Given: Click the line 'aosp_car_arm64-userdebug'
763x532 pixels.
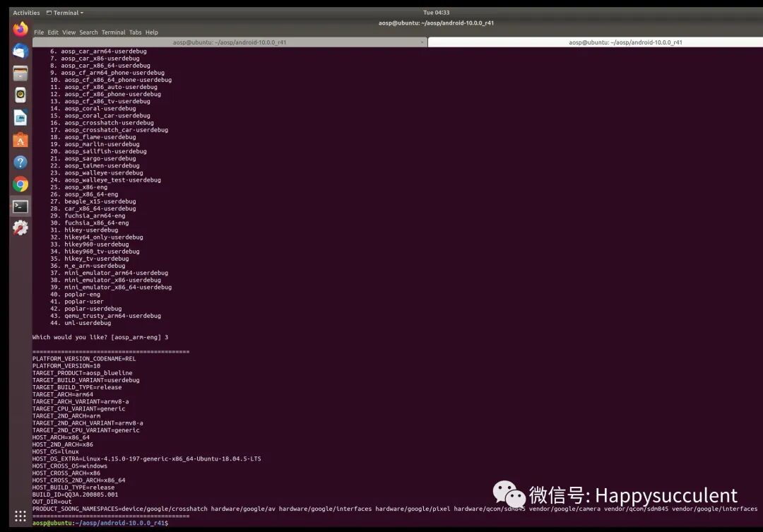Looking at the screenshot, I should point(104,51).
